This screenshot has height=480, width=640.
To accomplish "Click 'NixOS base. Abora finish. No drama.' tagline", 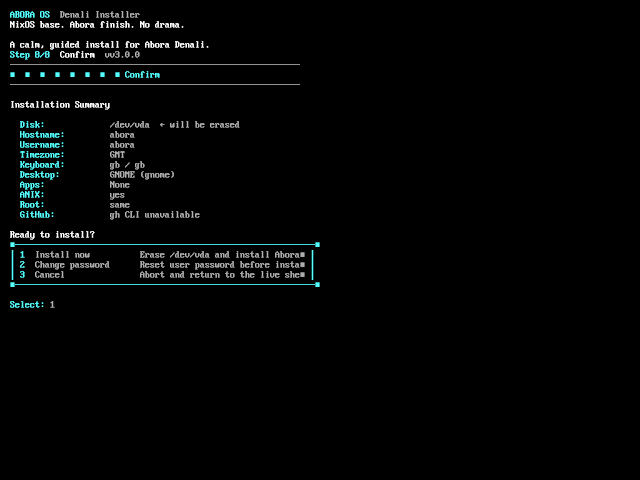I will click(x=97, y=25).
